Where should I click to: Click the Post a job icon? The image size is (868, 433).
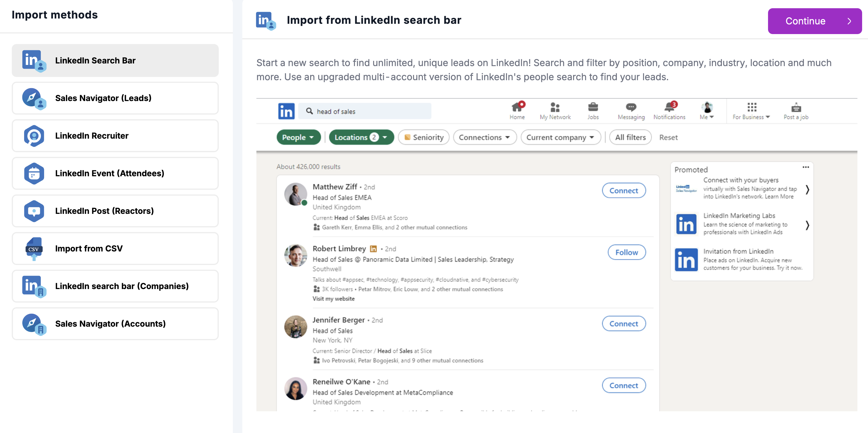coord(796,108)
